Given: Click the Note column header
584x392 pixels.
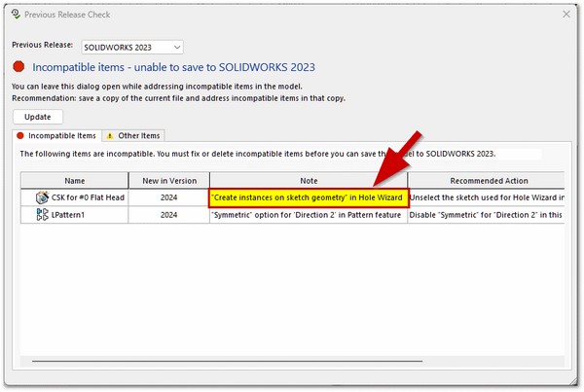Looking at the screenshot, I should (309, 181).
